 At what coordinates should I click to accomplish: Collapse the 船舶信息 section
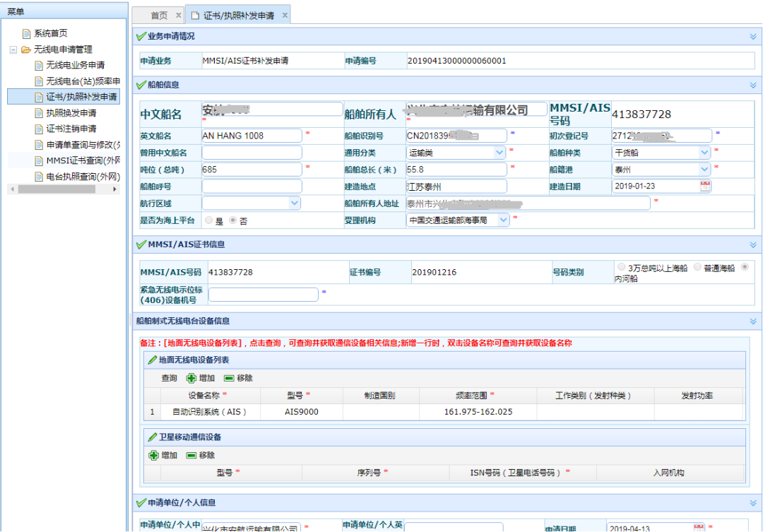point(753,85)
